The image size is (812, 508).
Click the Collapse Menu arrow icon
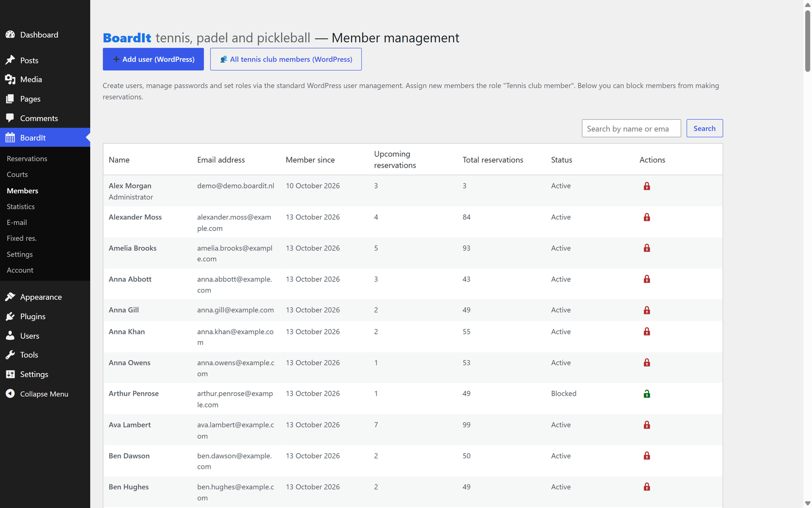pyautogui.click(x=10, y=394)
